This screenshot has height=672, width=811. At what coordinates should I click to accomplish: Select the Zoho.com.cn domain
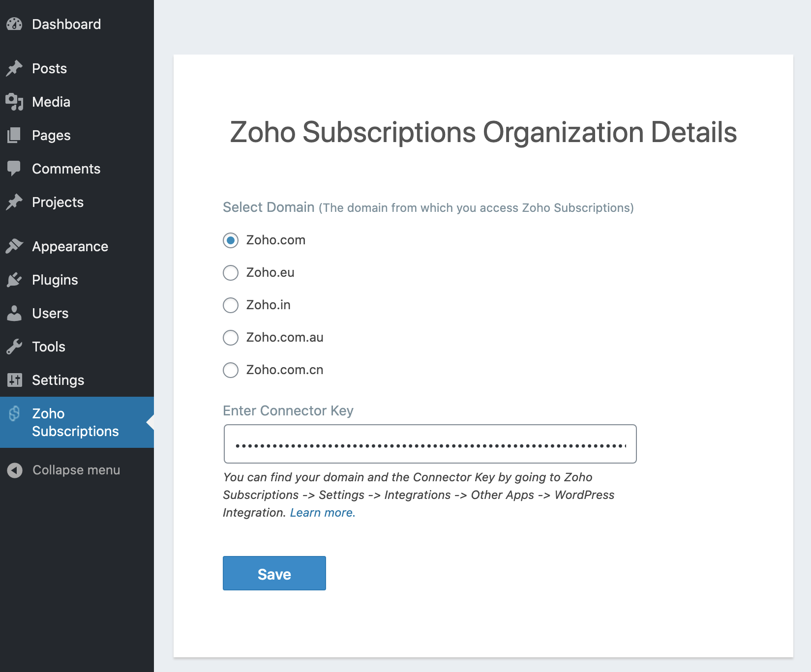click(230, 370)
